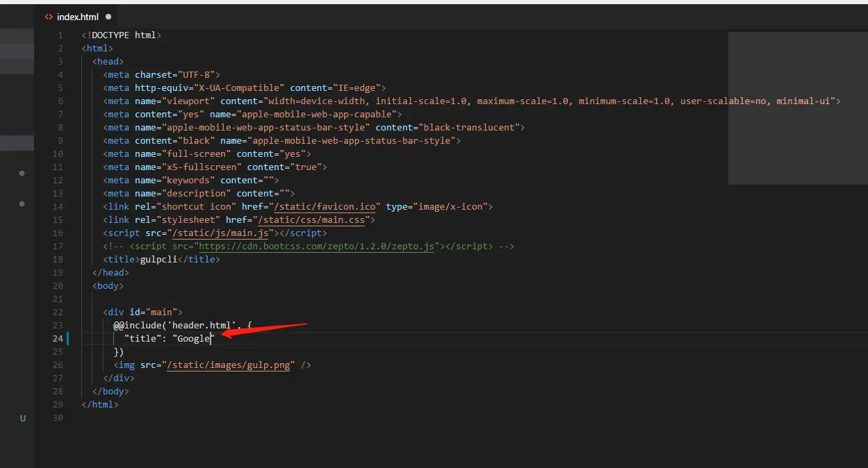Image resolution: width=868 pixels, height=468 pixels.
Task: Click the closing </div> tag
Action: 119,378
